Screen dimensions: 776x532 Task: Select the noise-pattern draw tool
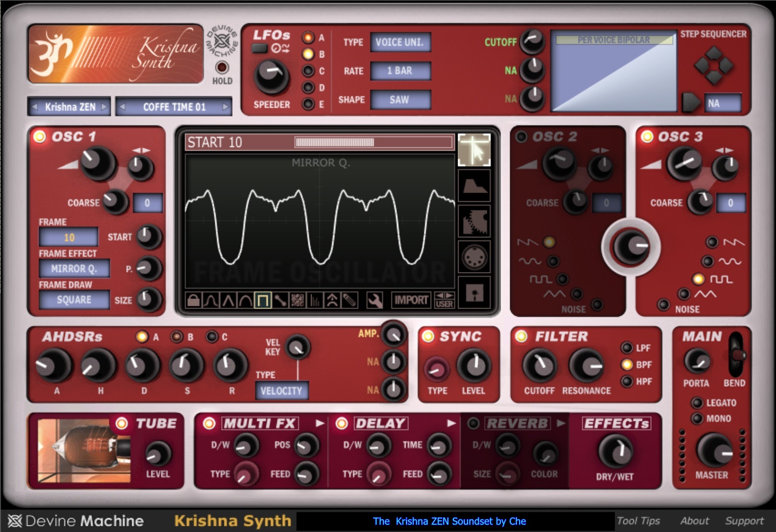(297, 300)
